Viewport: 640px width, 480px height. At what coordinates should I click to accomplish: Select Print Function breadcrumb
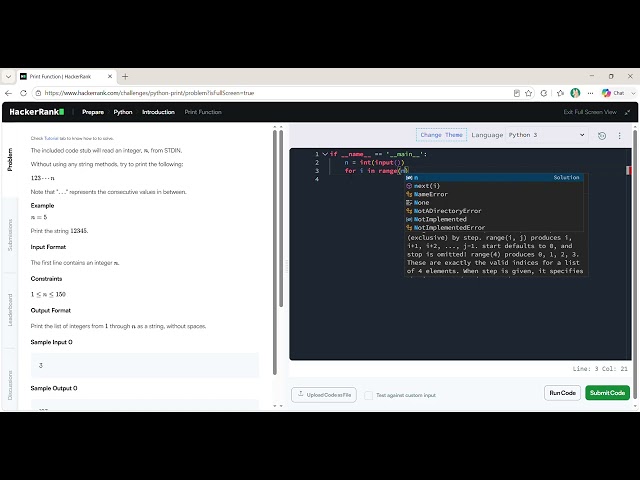pos(203,112)
